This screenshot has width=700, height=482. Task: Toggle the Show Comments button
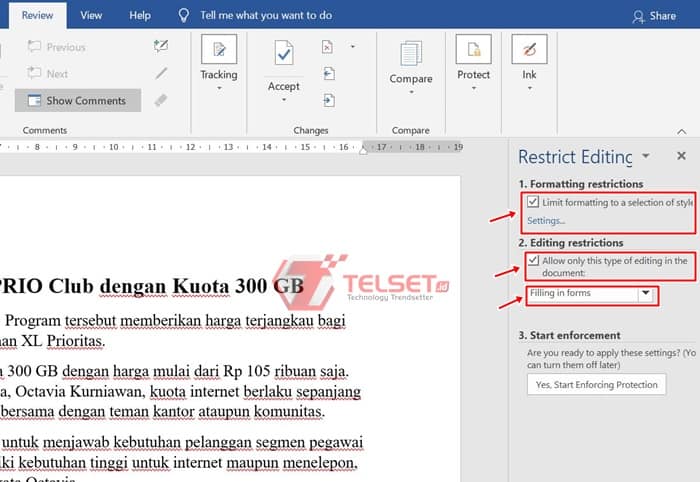(77, 100)
